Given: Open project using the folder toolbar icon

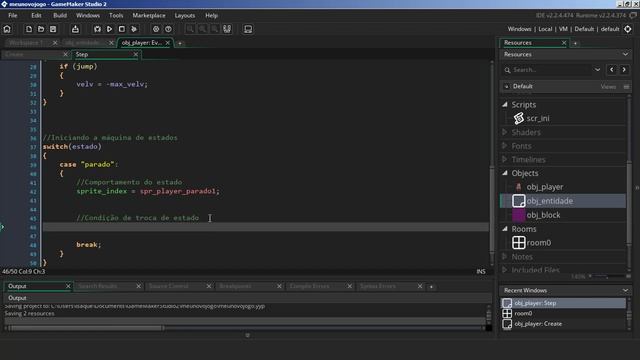Looking at the screenshot, I should (x=41, y=29).
